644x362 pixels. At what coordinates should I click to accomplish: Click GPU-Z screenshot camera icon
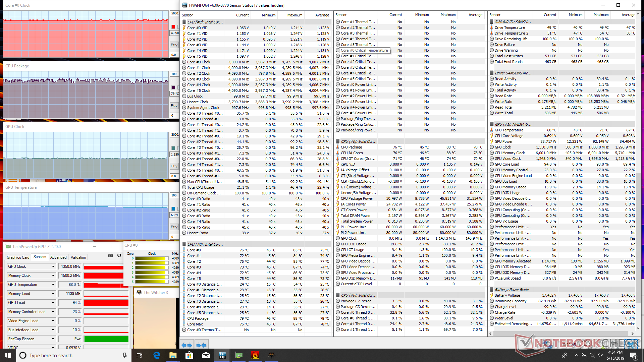click(x=110, y=255)
